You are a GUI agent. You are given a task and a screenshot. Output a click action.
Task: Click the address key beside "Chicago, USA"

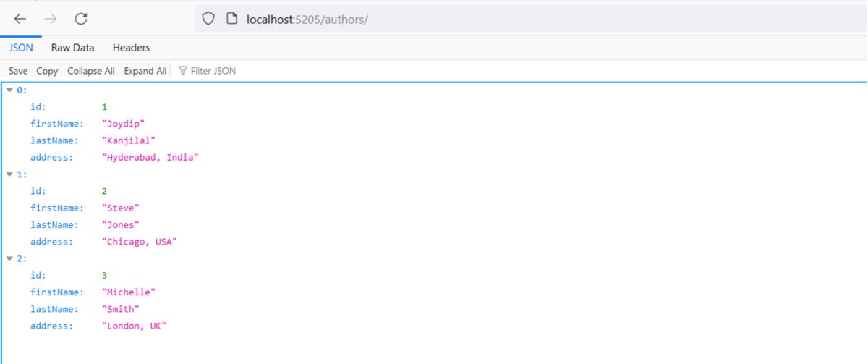pyautogui.click(x=51, y=242)
